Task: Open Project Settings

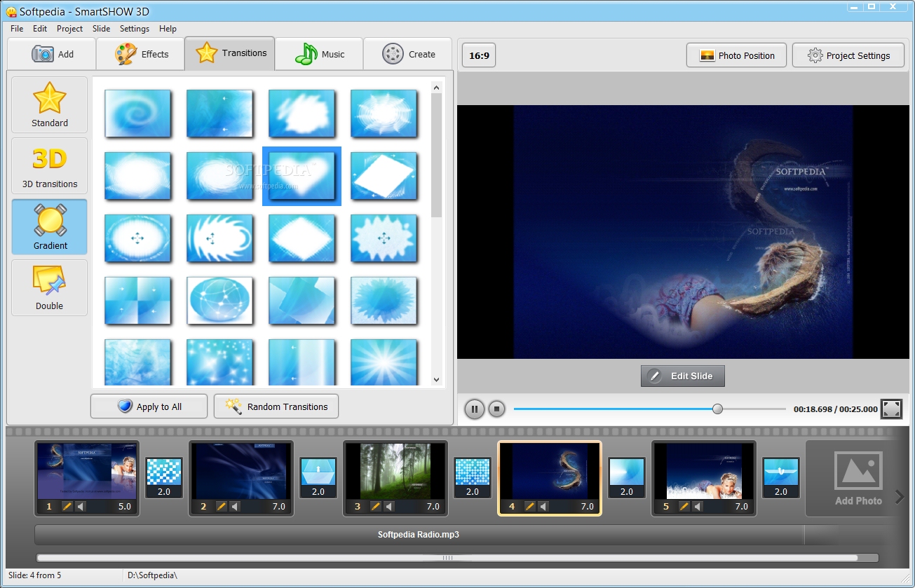Action: pyautogui.click(x=848, y=55)
